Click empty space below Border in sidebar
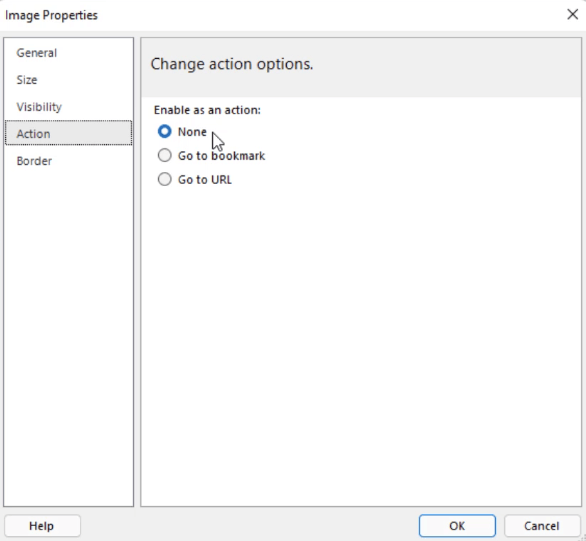The image size is (586, 541). [x=68, y=336]
